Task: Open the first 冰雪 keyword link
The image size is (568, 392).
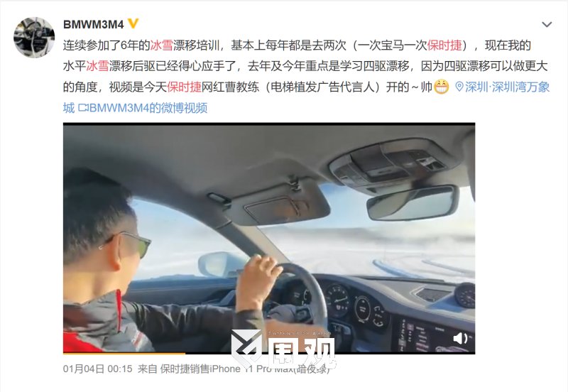Action: tap(162, 45)
